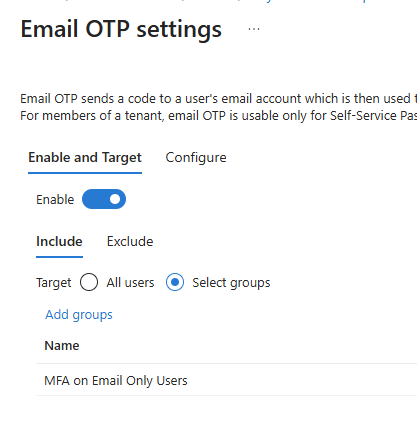Switch to the Include tab
Image resolution: width=417 pixels, height=435 pixels.
pos(59,242)
